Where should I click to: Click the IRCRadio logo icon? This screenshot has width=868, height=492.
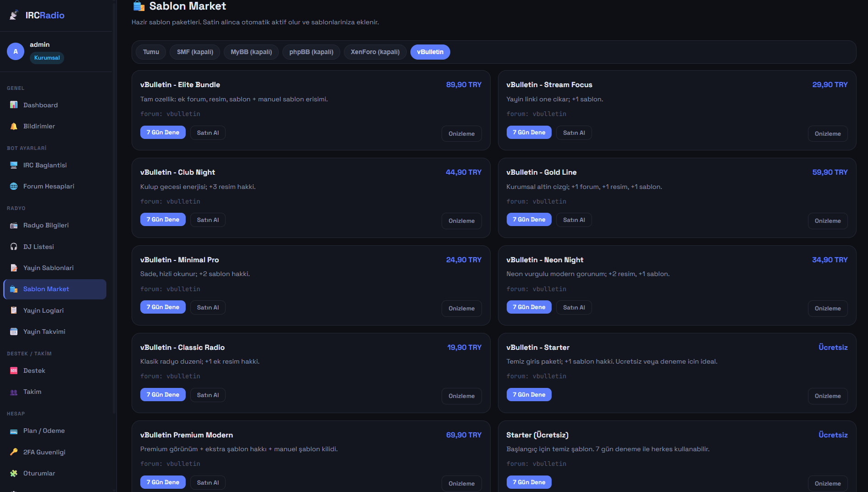(14, 15)
